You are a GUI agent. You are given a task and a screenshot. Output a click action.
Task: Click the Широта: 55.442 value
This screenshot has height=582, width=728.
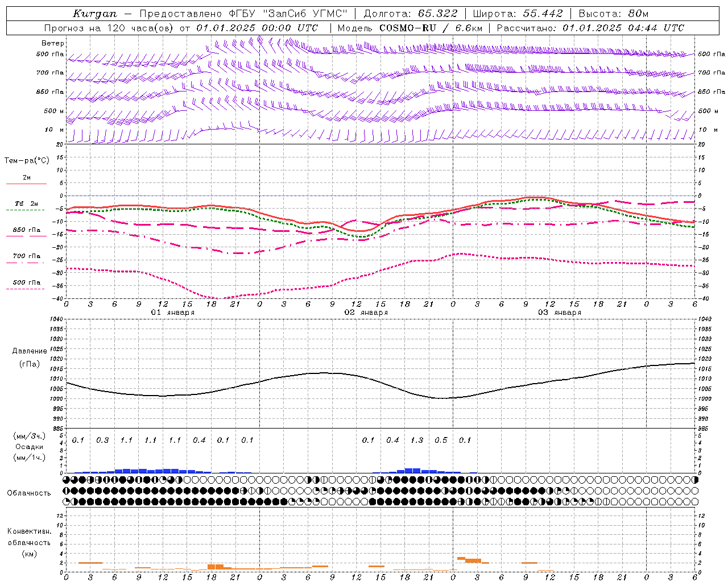pos(518,14)
